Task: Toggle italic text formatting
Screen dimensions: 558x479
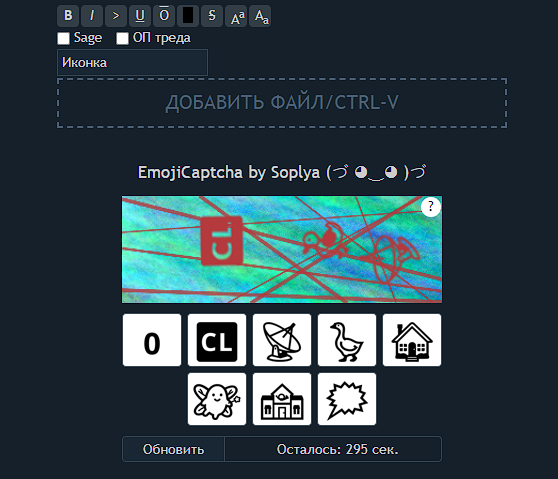Action: [92, 16]
